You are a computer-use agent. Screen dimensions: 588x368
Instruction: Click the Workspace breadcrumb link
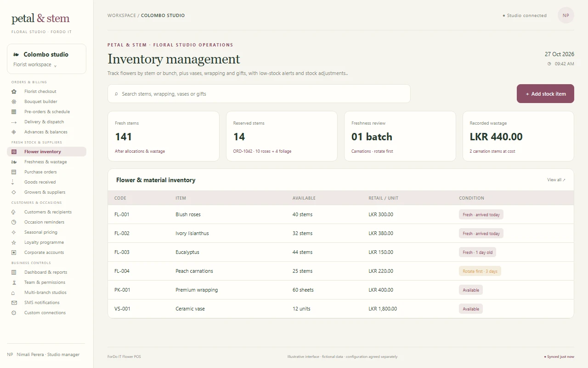click(122, 16)
